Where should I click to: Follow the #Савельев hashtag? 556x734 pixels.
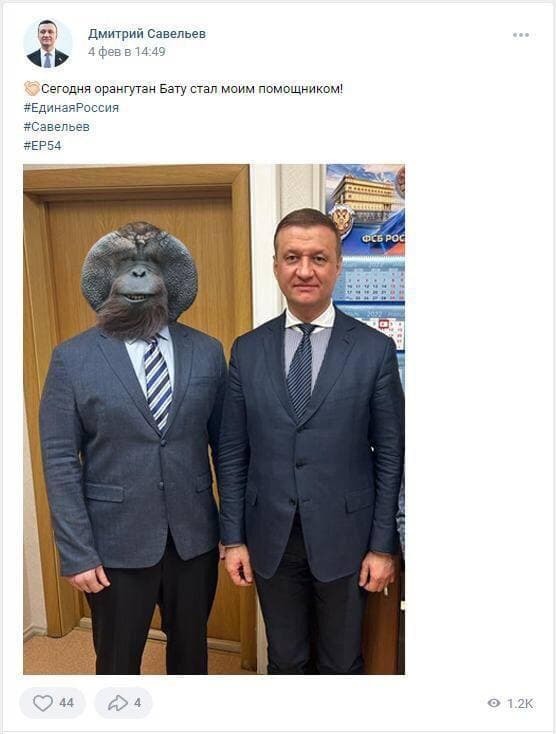[x=56, y=127]
